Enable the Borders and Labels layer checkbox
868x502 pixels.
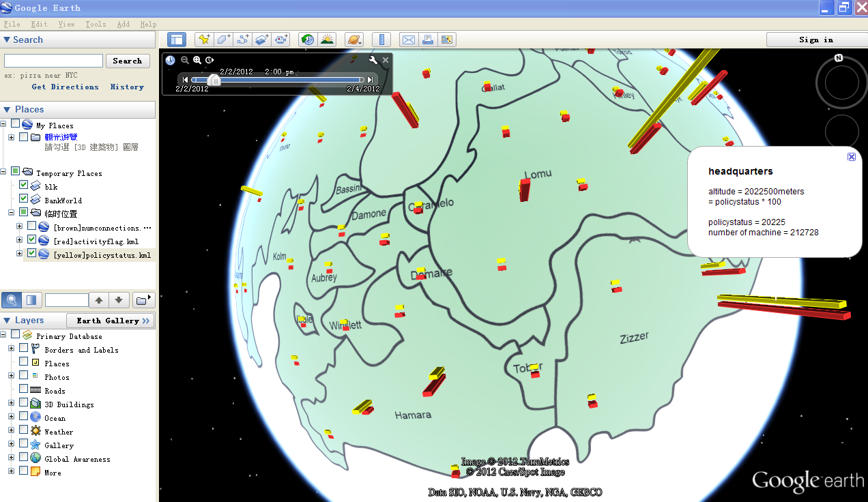click(24, 349)
